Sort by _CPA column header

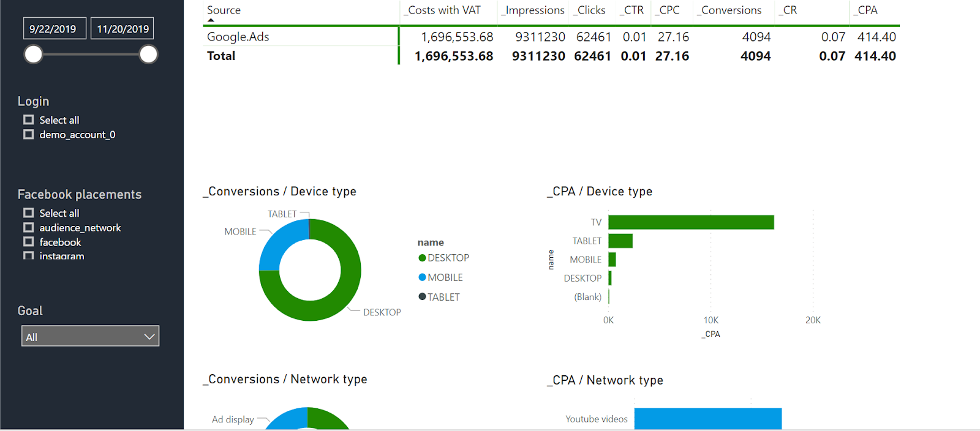(x=865, y=10)
